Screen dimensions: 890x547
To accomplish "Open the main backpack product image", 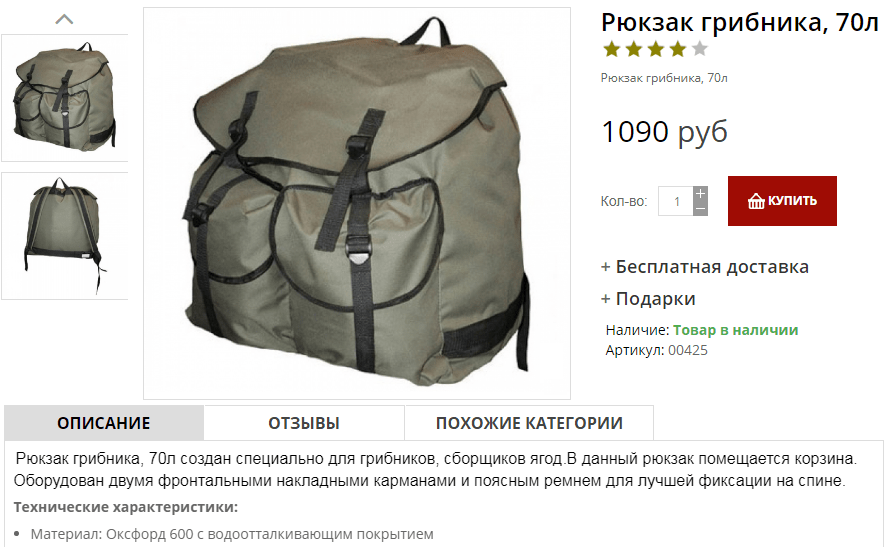I will 357,203.
